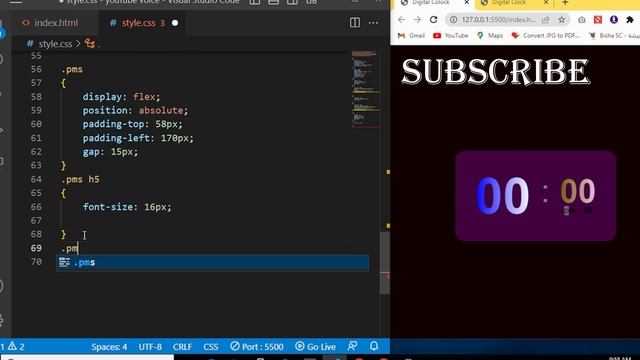The width and height of the screenshot is (640, 360).
Task: Split the editor to the right
Action: click(x=355, y=23)
